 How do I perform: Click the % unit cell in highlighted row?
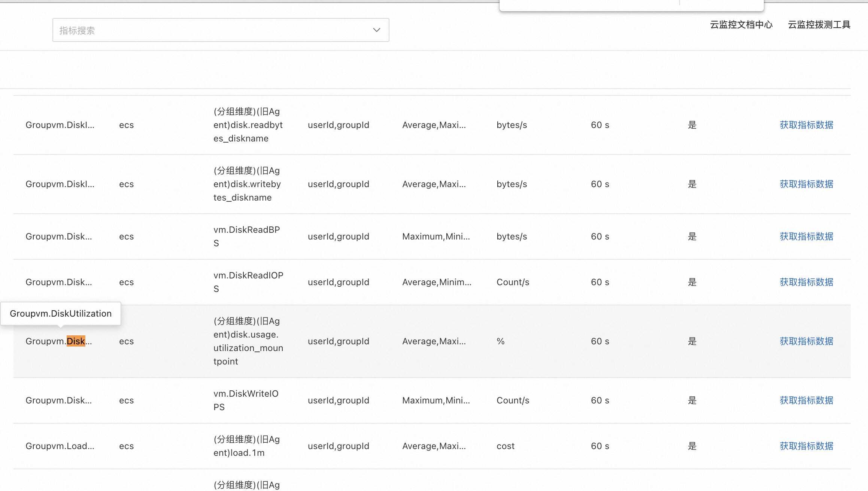[x=501, y=341]
